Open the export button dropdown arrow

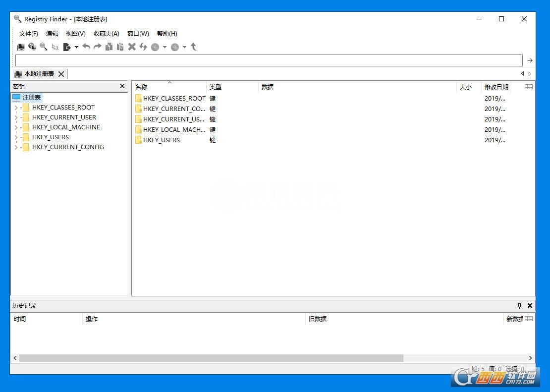(x=77, y=47)
